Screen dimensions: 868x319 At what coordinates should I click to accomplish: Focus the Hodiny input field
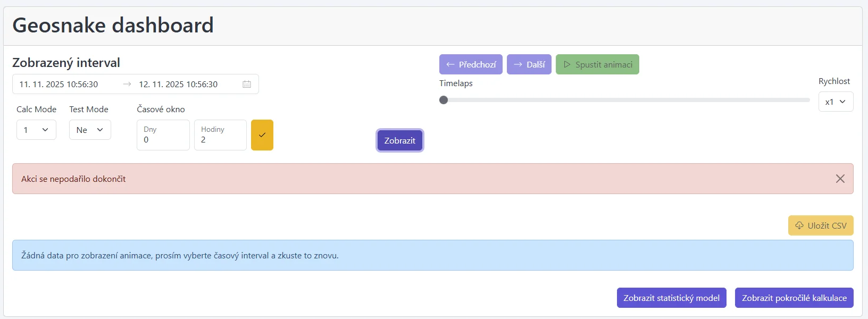click(x=220, y=139)
